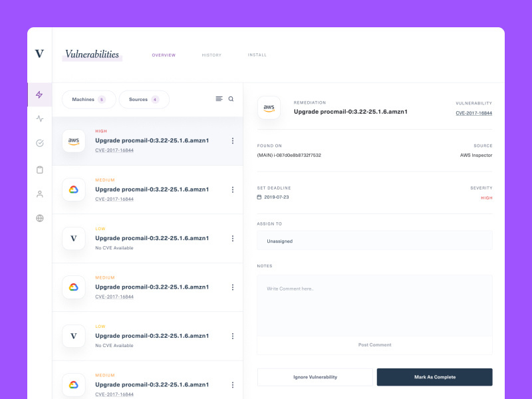Switch to the History tab
The height and width of the screenshot is (399, 532).
211,55
